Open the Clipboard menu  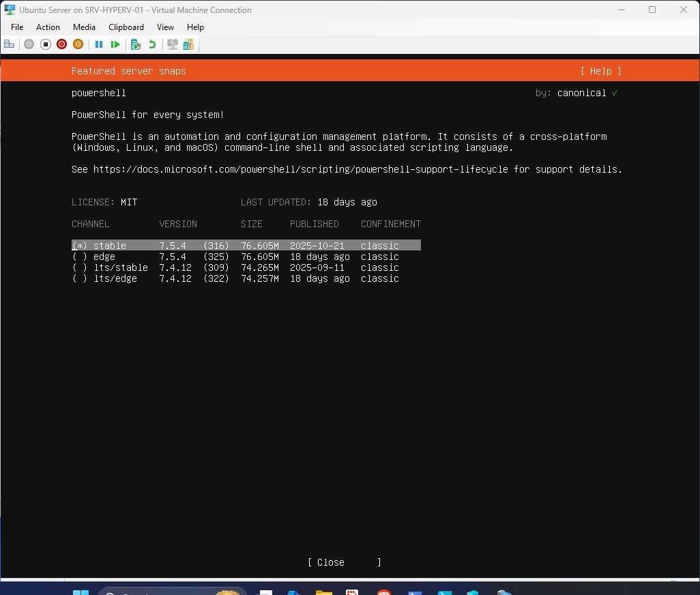point(126,27)
